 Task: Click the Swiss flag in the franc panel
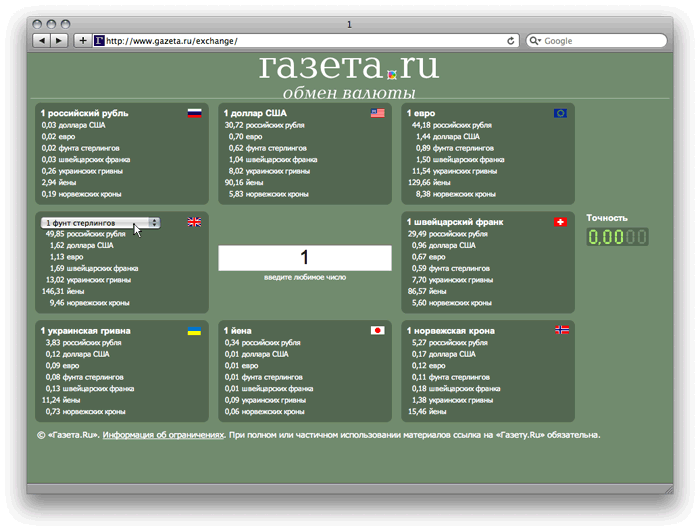coord(560,222)
